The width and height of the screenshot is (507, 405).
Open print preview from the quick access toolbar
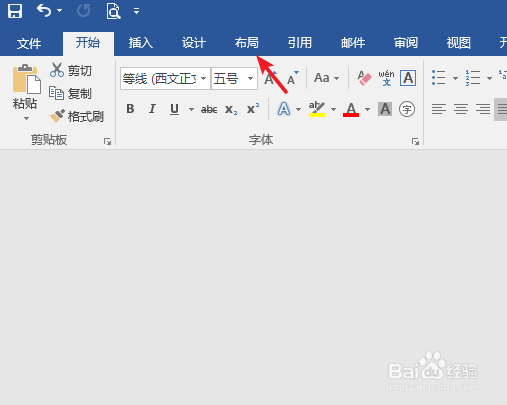113,11
